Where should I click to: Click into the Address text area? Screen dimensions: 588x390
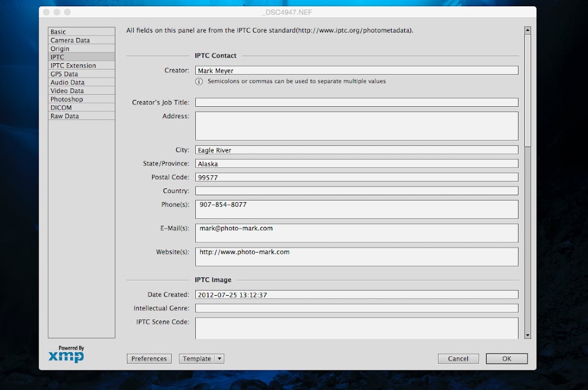point(357,126)
